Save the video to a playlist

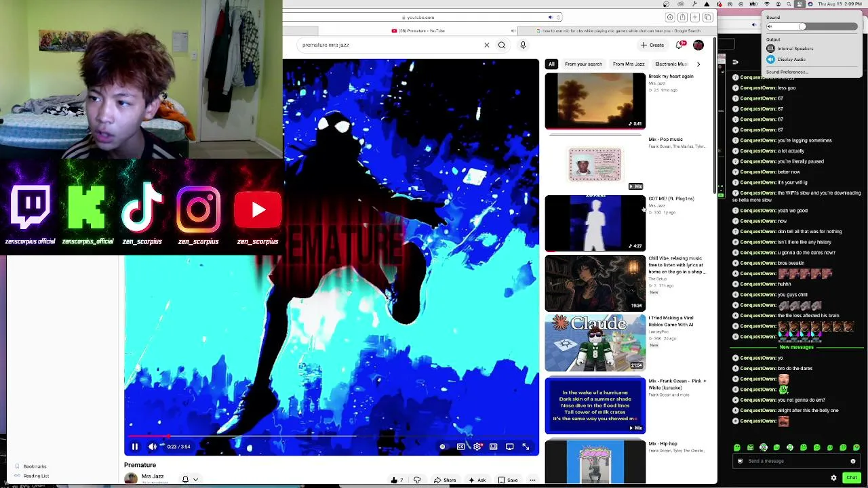tap(508, 480)
